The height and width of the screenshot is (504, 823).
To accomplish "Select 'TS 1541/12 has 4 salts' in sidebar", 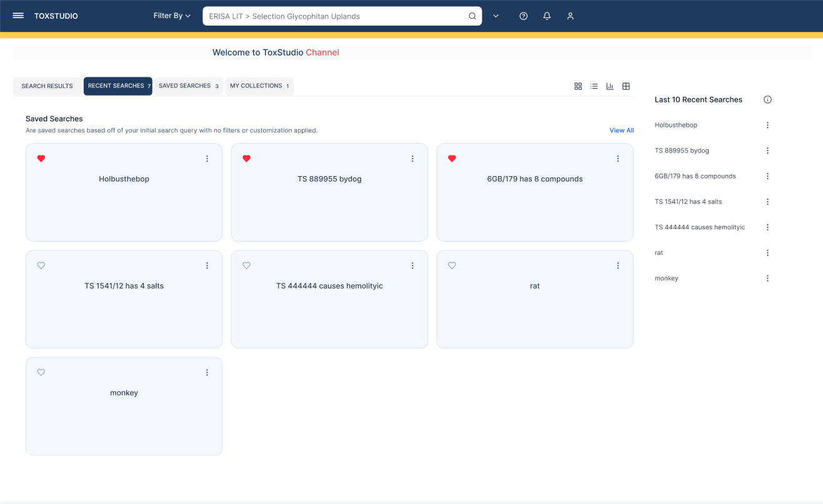I will [688, 202].
